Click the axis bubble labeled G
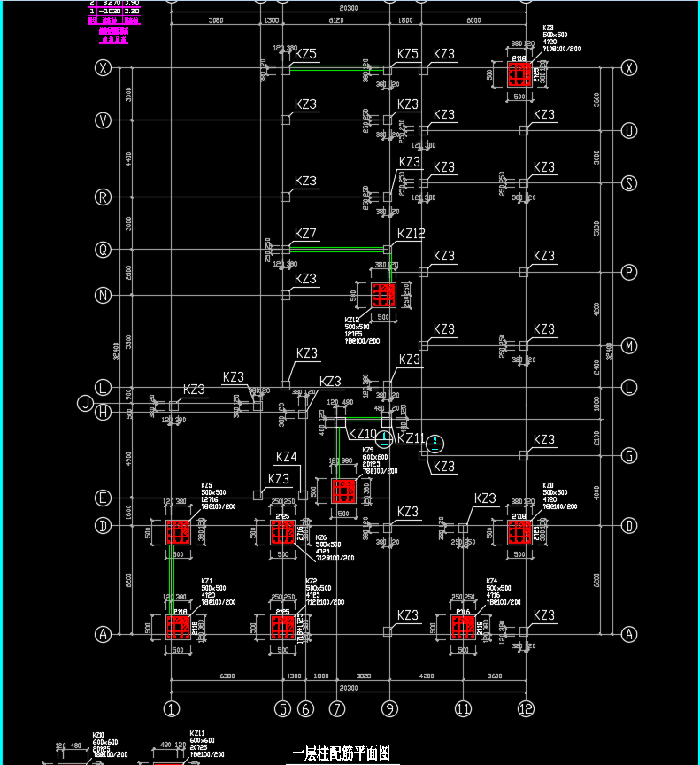700x765 pixels. [x=628, y=456]
